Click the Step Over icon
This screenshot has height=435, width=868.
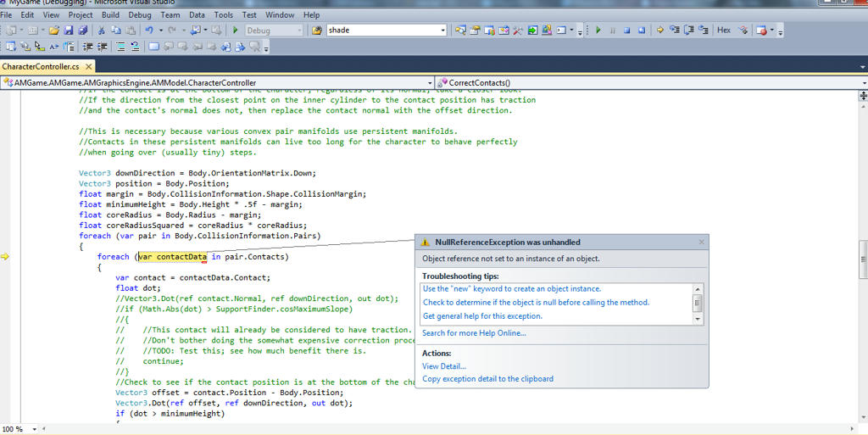[x=689, y=31]
